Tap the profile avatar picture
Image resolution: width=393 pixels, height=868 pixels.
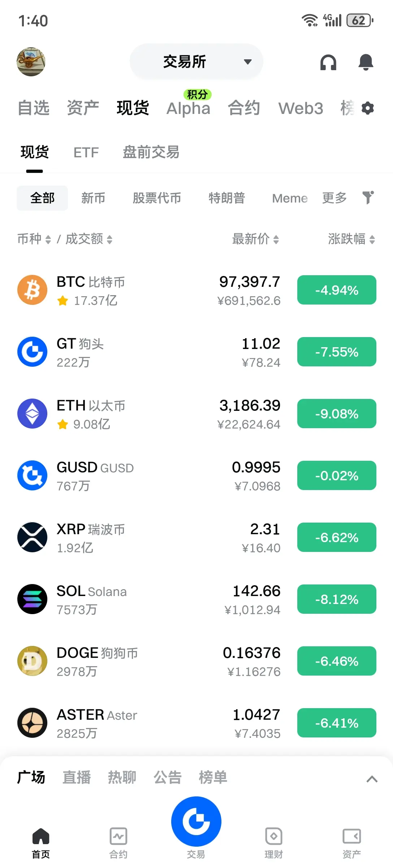click(x=31, y=62)
